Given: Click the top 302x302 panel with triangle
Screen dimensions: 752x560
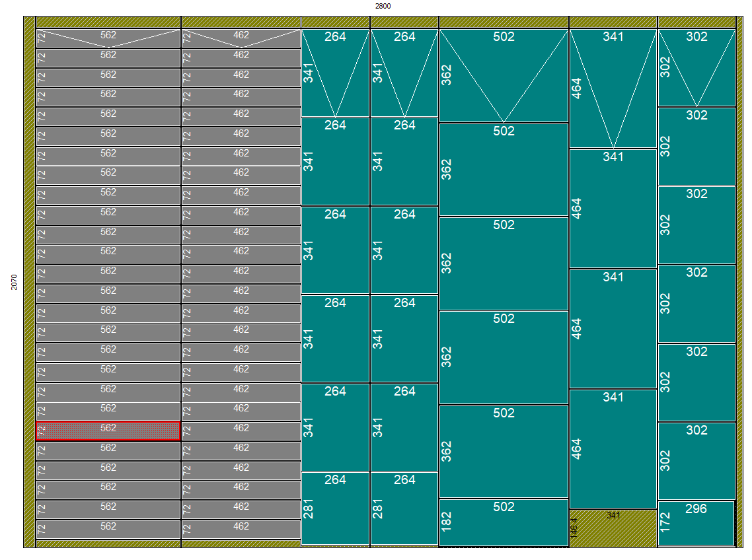Looking at the screenshot, I should point(696,67).
